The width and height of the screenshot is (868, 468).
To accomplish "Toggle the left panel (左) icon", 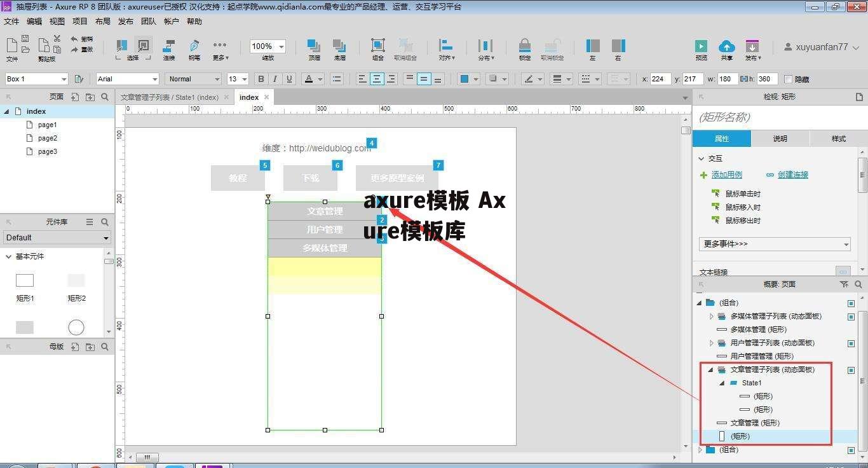I will tap(593, 45).
